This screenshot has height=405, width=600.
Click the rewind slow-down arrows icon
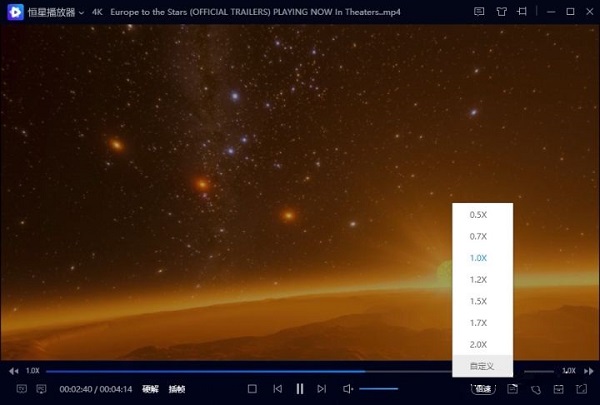[x=14, y=371]
